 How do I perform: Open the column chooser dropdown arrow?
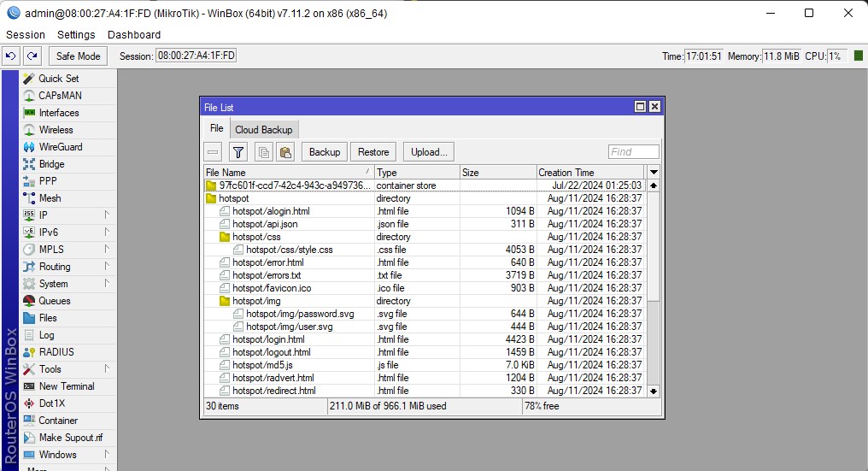click(654, 173)
